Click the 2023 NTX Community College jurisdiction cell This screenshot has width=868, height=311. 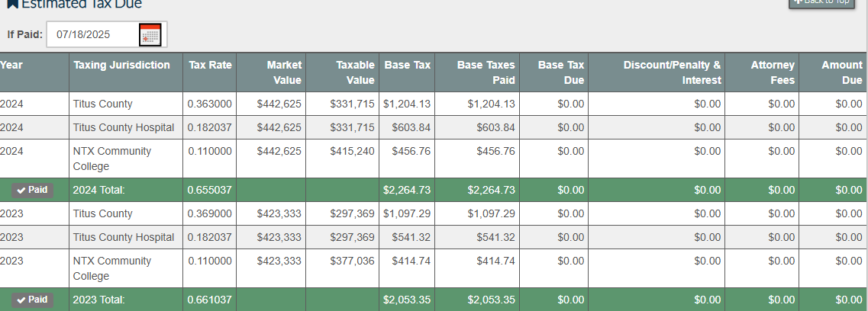pyautogui.click(x=112, y=268)
